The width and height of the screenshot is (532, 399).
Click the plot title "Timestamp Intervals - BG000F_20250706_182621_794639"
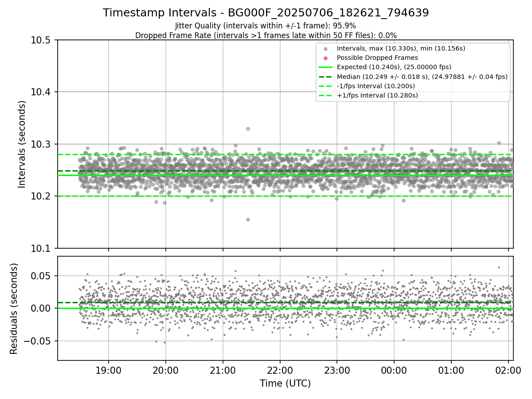[x=266, y=13]
